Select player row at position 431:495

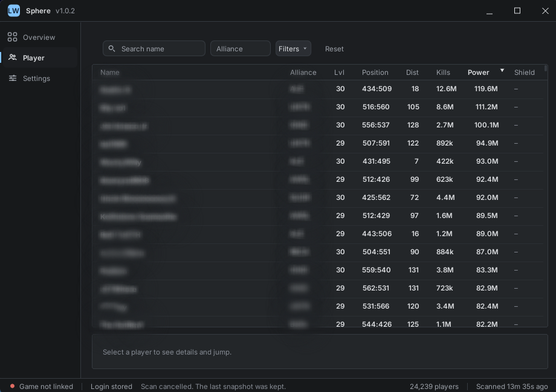click(x=317, y=161)
